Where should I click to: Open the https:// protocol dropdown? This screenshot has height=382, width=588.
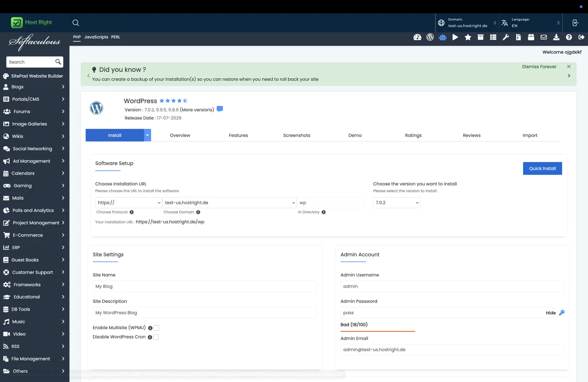[128, 203]
